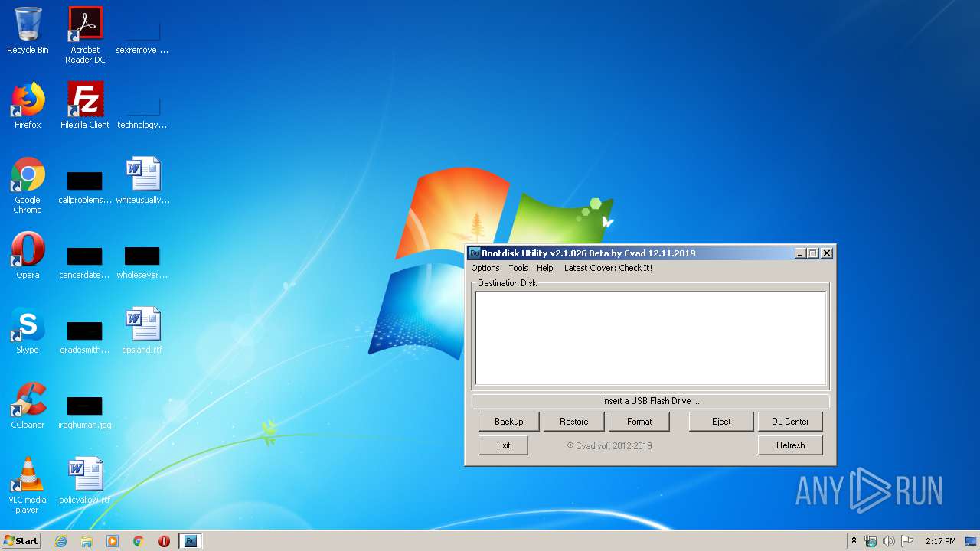
Task: Open Windows Explorer from taskbar
Action: tap(87, 541)
